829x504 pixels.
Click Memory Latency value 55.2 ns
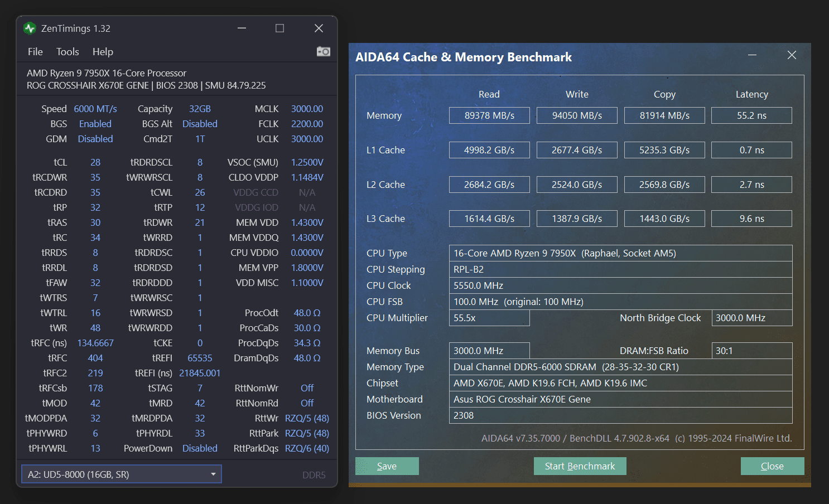[x=752, y=115]
